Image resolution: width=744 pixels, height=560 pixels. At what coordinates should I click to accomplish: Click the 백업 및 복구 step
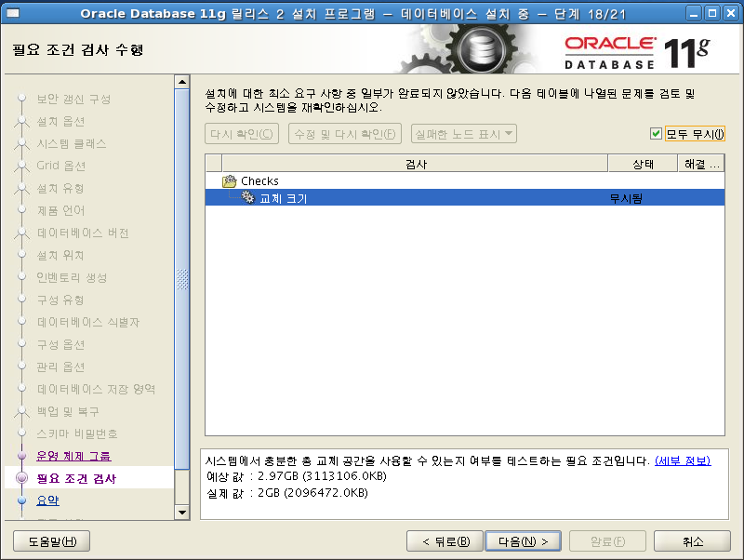pyautogui.click(x=68, y=411)
